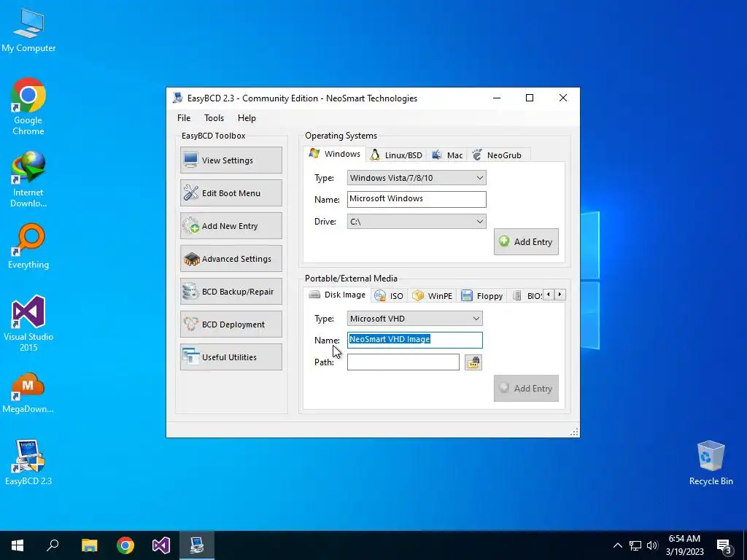This screenshot has width=747, height=560.
Task: Show hidden system tray icons
Action: (617, 545)
